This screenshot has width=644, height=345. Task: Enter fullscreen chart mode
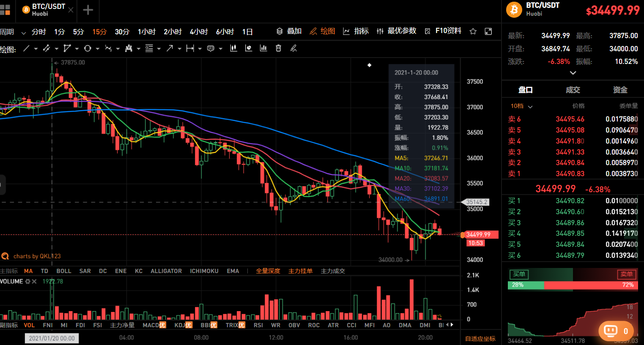pyautogui.click(x=488, y=31)
